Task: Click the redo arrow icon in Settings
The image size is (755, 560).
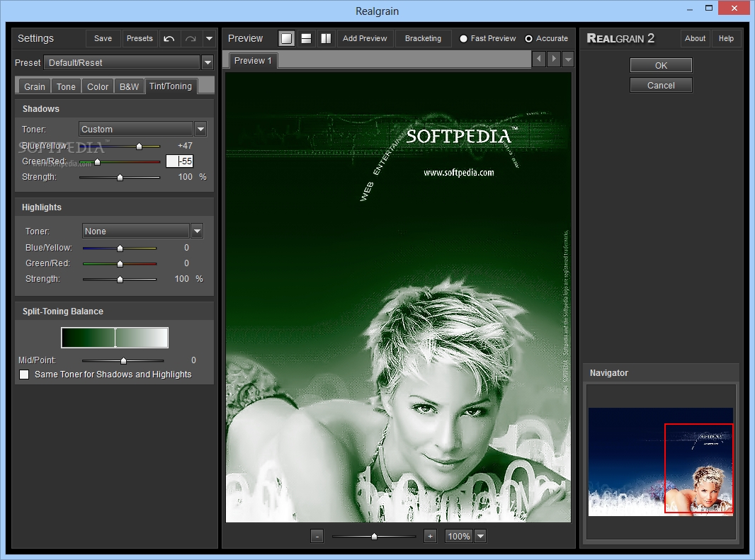Action: click(191, 38)
